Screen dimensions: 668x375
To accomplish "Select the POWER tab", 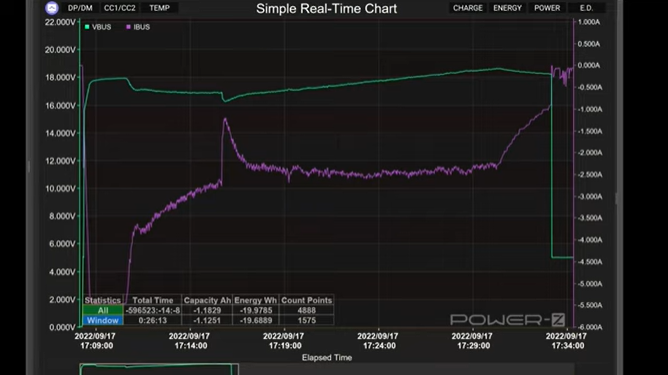I will click(x=547, y=8).
